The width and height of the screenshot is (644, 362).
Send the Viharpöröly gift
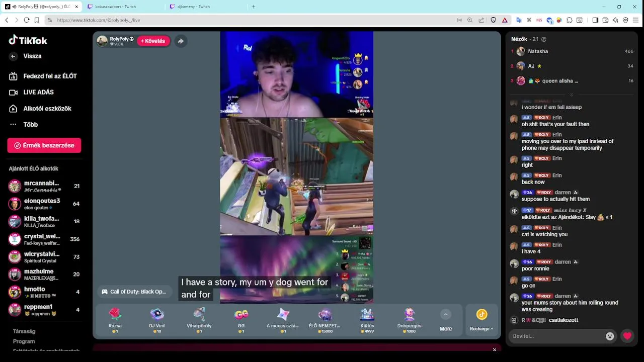[x=199, y=320]
